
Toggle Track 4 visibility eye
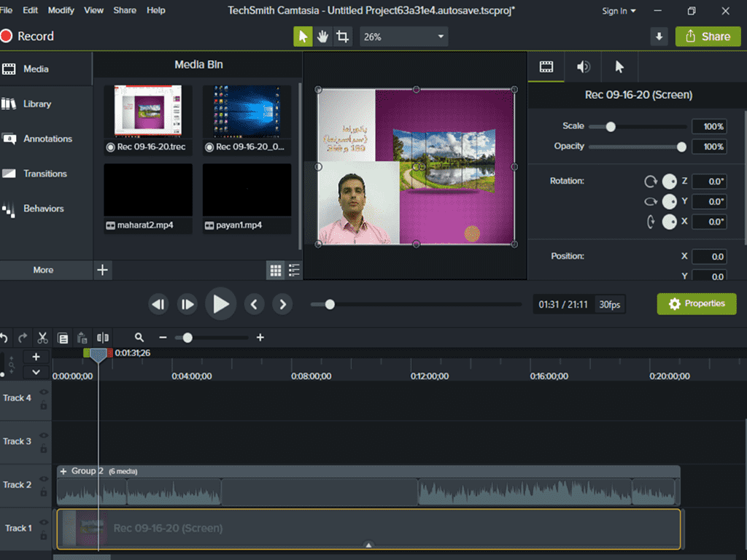point(44,392)
